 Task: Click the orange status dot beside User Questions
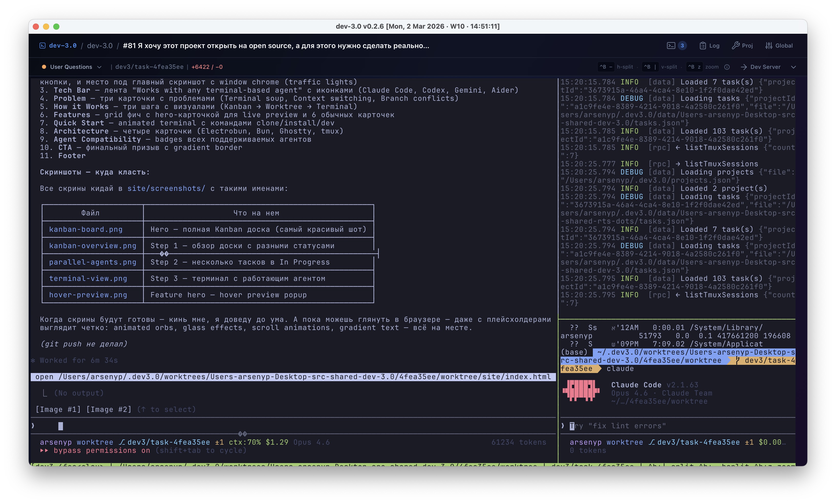[x=44, y=67]
